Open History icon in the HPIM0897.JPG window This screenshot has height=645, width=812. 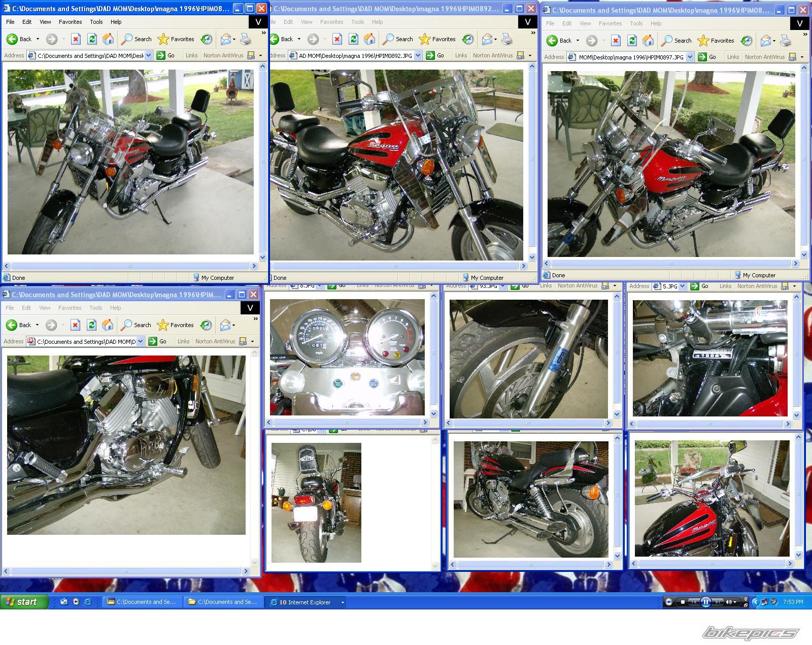pos(746,41)
